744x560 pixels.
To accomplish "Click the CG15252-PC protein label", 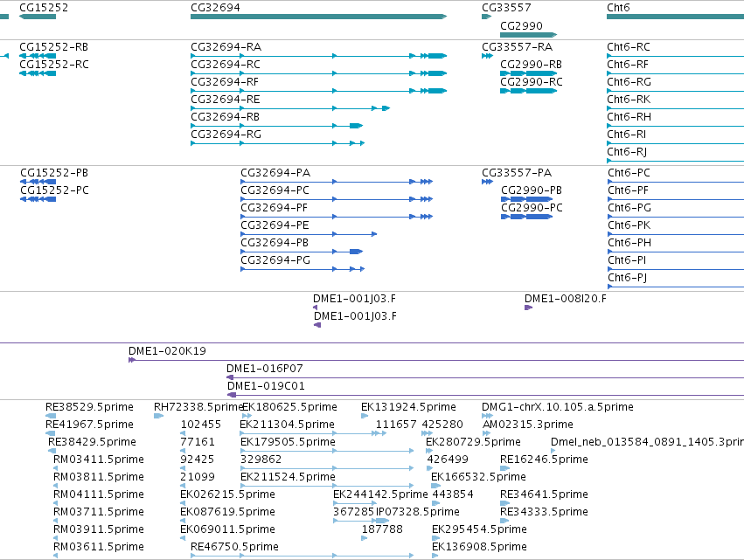I will pyautogui.click(x=54, y=190).
